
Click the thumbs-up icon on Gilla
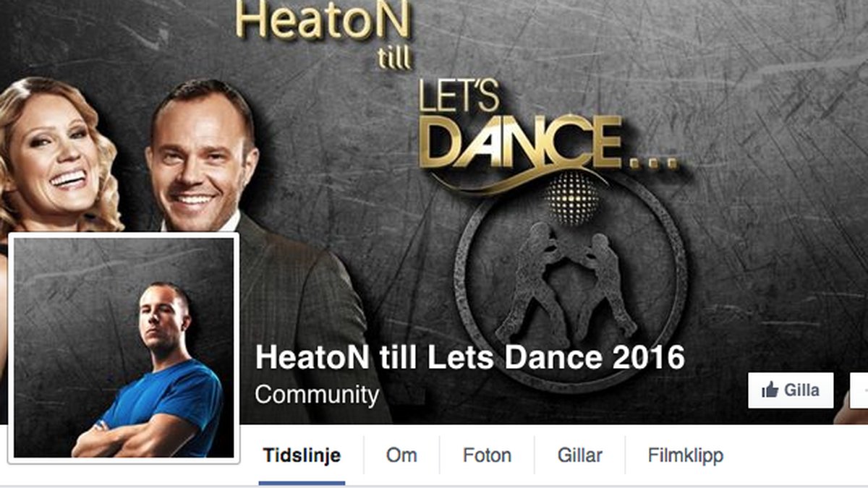(x=770, y=390)
